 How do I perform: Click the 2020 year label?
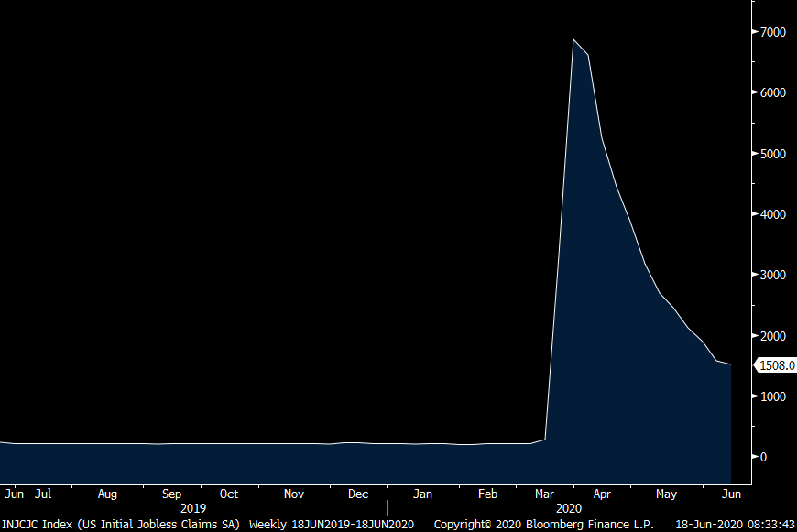click(568, 508)
